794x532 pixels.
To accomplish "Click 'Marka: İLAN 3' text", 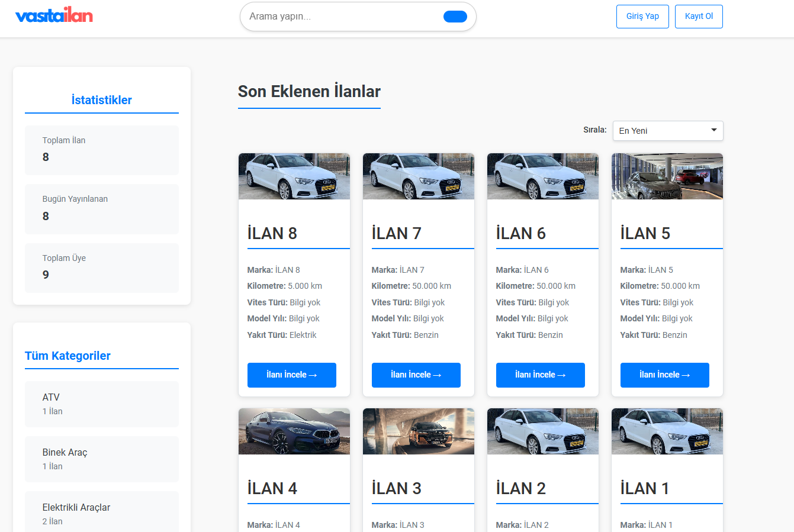I will click(398, 525).
